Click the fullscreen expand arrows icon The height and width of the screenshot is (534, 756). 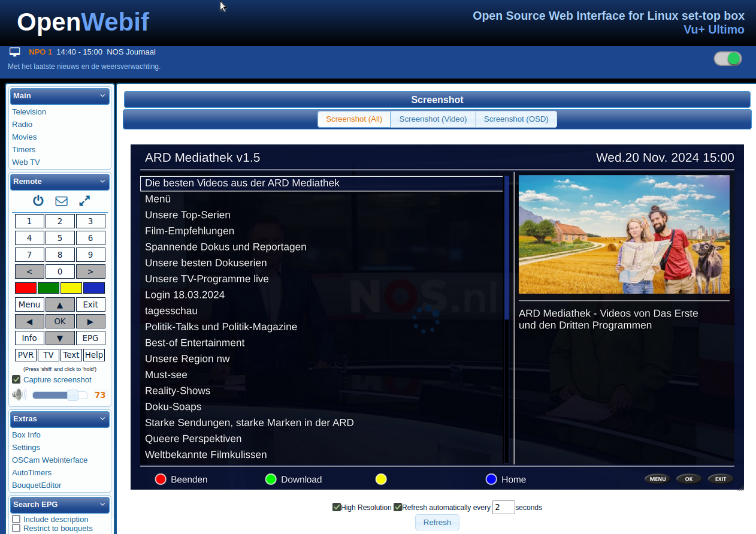click(x=84, y=201)
